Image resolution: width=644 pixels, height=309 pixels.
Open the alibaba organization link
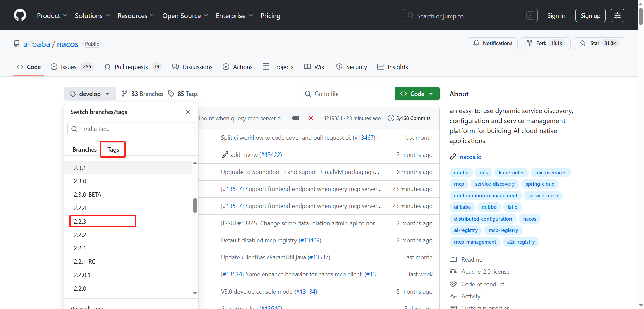pos(37,44)
